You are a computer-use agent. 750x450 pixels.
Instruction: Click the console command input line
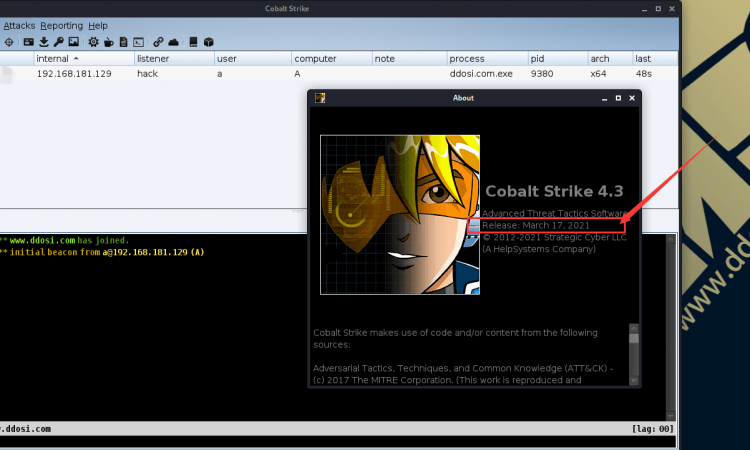click(337, 442)
